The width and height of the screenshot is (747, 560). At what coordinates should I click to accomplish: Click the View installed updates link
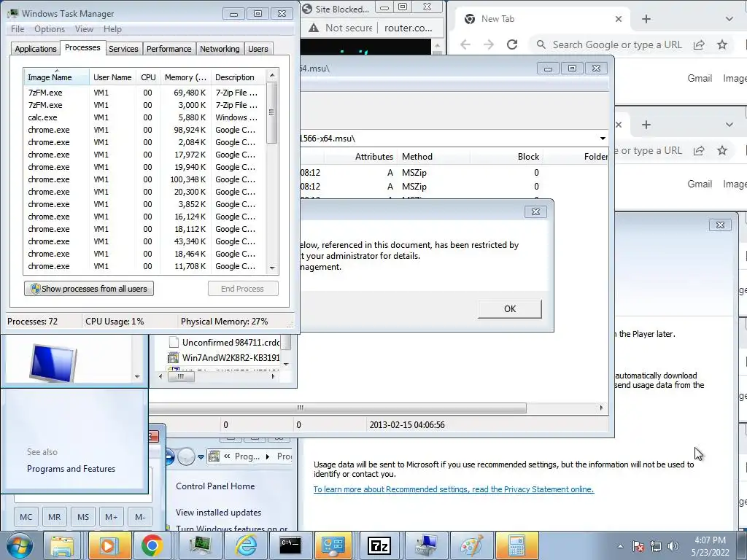click(218, 513)
